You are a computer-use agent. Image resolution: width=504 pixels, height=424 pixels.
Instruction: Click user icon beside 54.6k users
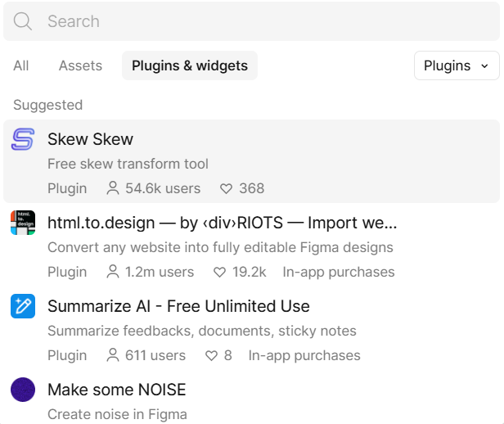tap(113, 188)
